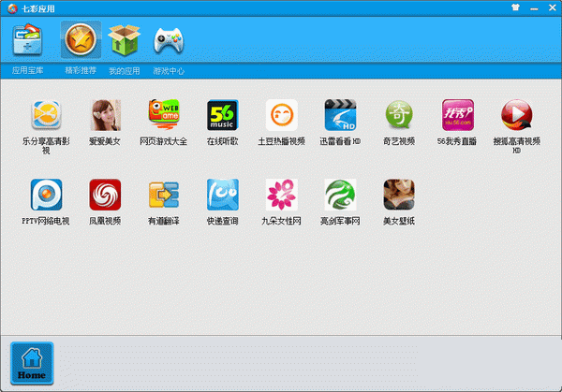Select the 精彩推荐 star icon
Image resolution: width=562 pixels, height=392 pixels.
pos(81,39)
